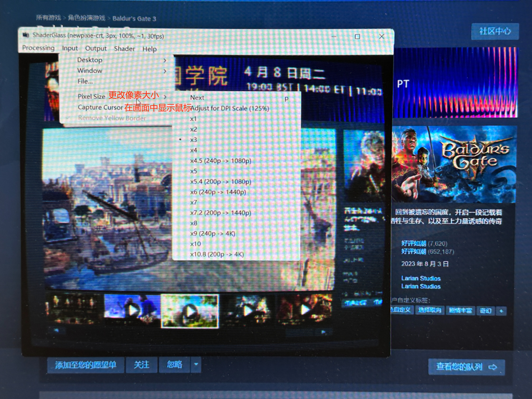532x399 pixels.
Task: Open the Shader menu
Action: click(x=124, y=49)
